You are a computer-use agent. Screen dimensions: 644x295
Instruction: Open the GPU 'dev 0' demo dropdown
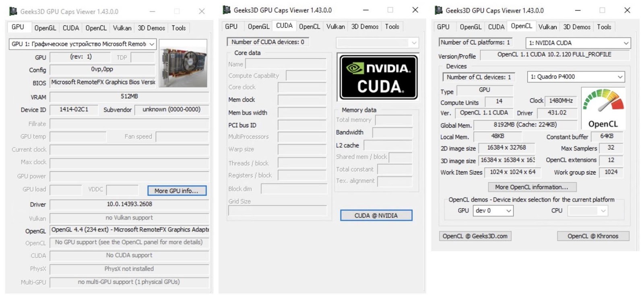pyautogui.click(x=493, y=210)
